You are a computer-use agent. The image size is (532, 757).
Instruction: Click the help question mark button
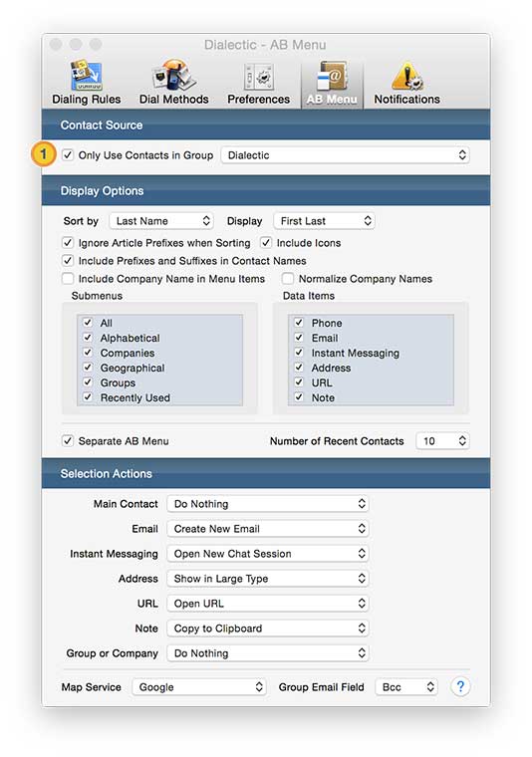click(460, 686)
